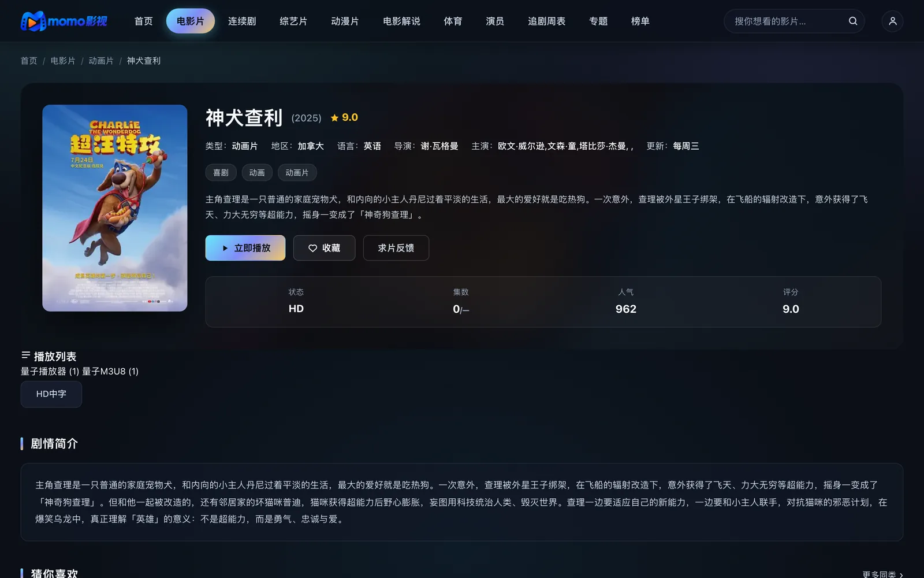This screenshot has width=924, height=578.
Task: Click the gold star rating icon
Action: (x=334, y=117)
